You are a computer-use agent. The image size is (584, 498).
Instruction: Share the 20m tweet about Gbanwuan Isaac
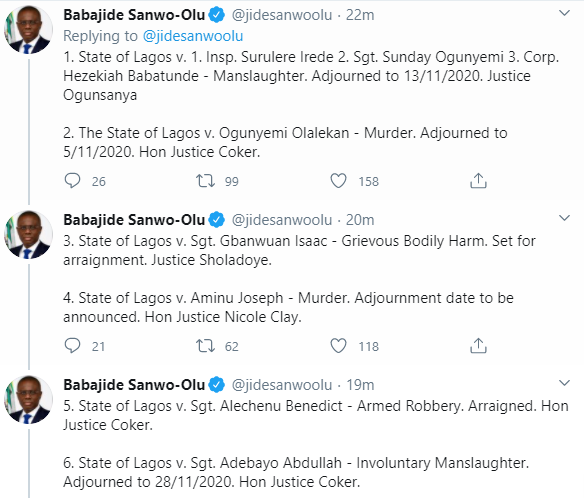pos(478,346)
